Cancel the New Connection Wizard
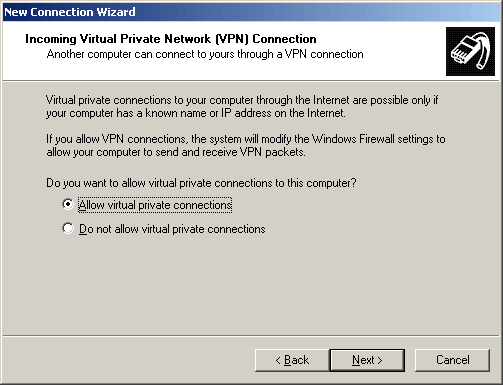 click(452, 360)
